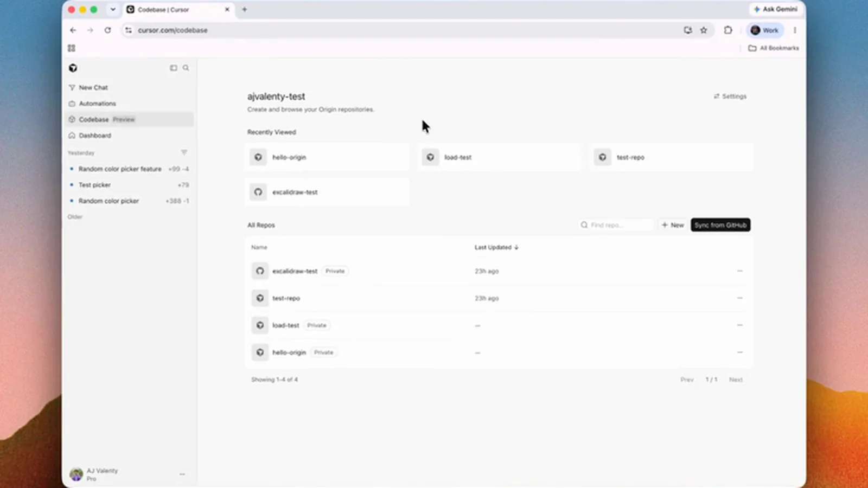Open the Chrome three-dot menu

(x=795, y=30)
